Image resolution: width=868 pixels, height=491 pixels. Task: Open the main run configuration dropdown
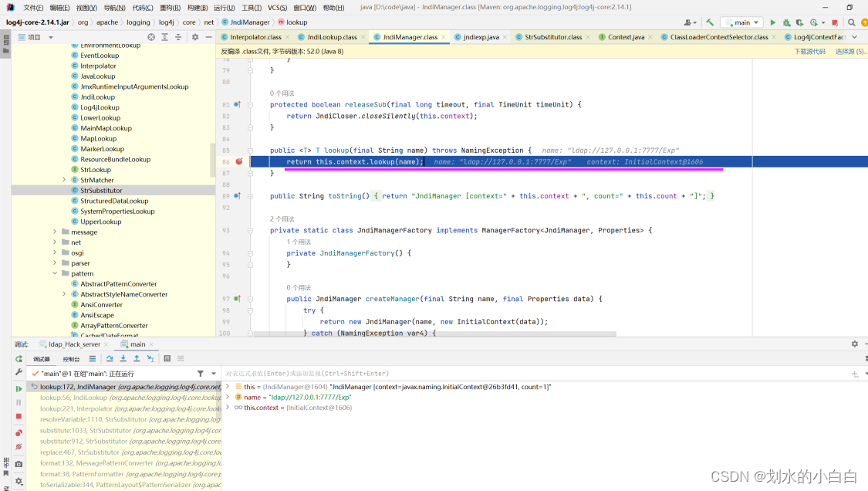[741, 22]
